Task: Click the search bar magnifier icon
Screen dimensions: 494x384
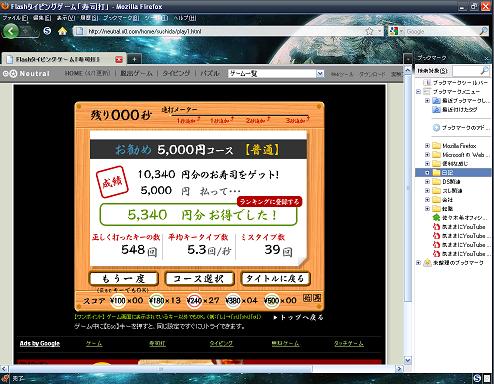Action: [484, 31]
